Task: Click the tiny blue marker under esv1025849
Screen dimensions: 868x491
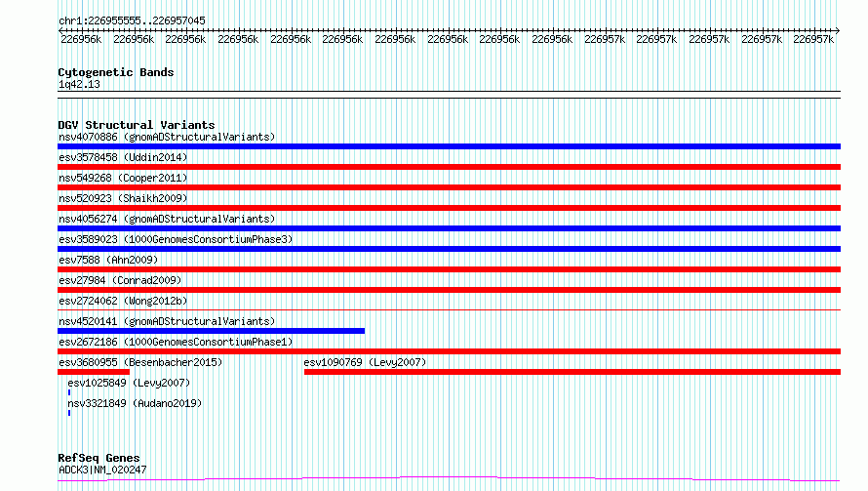Action: point(69,392)
